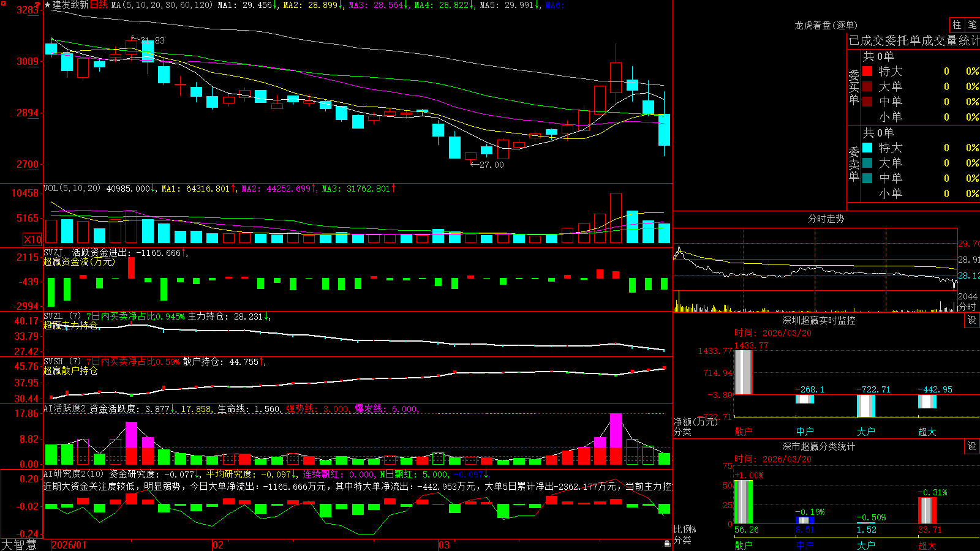Select the stock name 建发致新
Viewport: 980px width, 551px height.
tap(71, 5)
